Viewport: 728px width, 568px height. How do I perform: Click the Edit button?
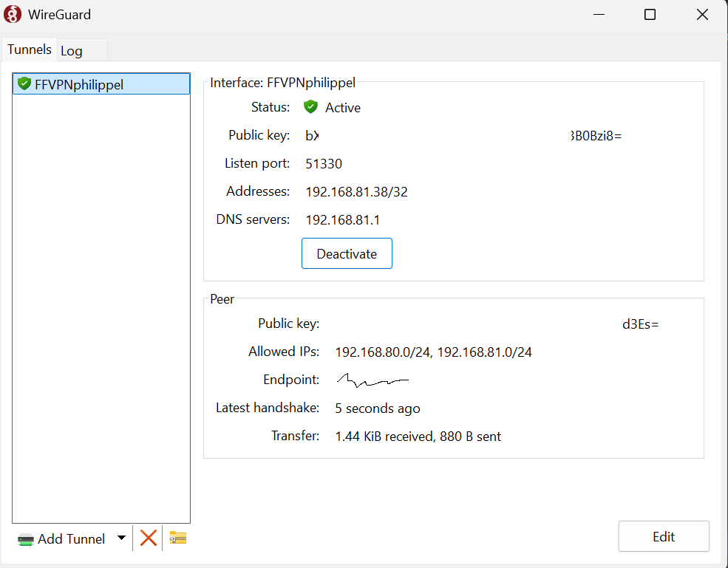coord(664,536)
